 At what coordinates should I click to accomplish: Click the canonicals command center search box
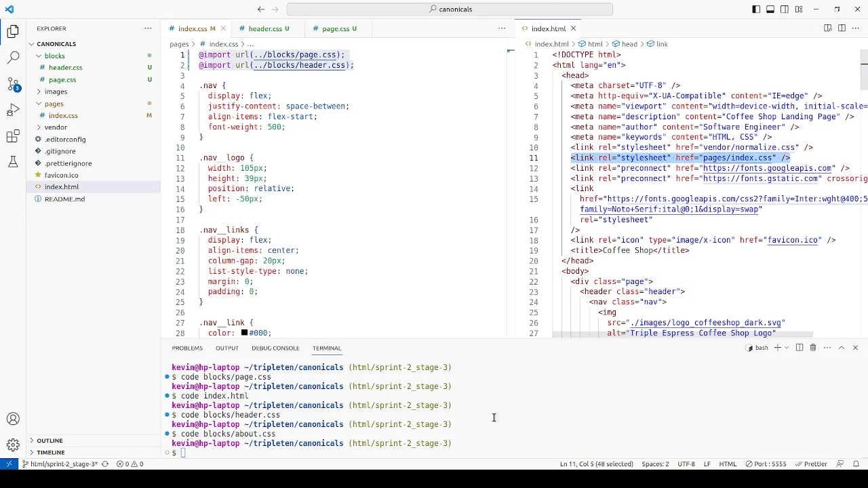pyautogui.click(x=450, y=9)
